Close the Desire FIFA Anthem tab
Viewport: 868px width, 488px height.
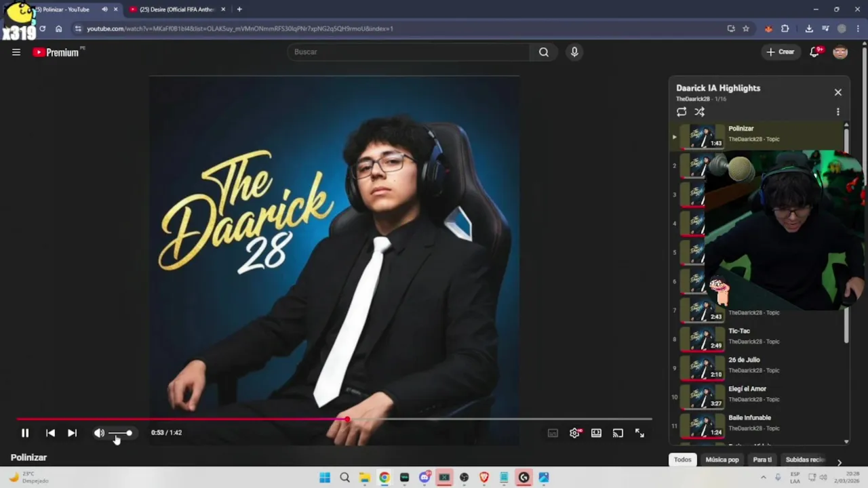[223, 9]
